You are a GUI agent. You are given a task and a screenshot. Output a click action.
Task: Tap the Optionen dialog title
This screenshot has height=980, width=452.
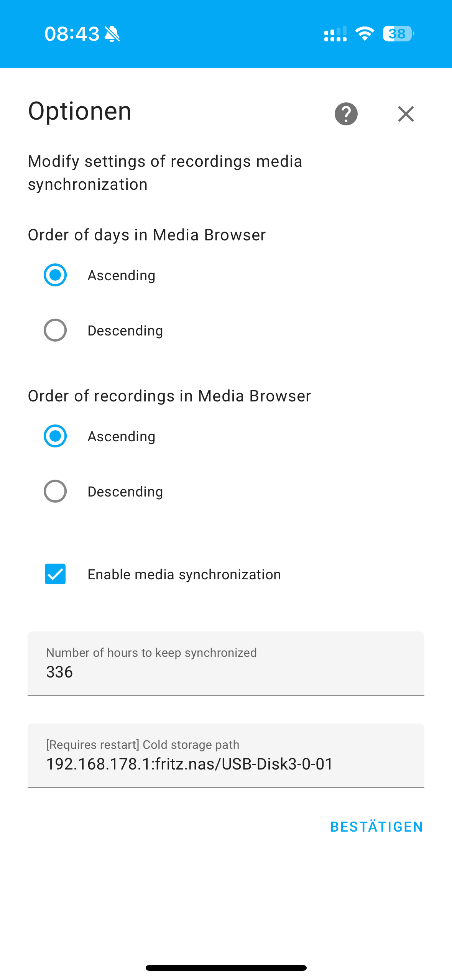(x=80, y=112)
